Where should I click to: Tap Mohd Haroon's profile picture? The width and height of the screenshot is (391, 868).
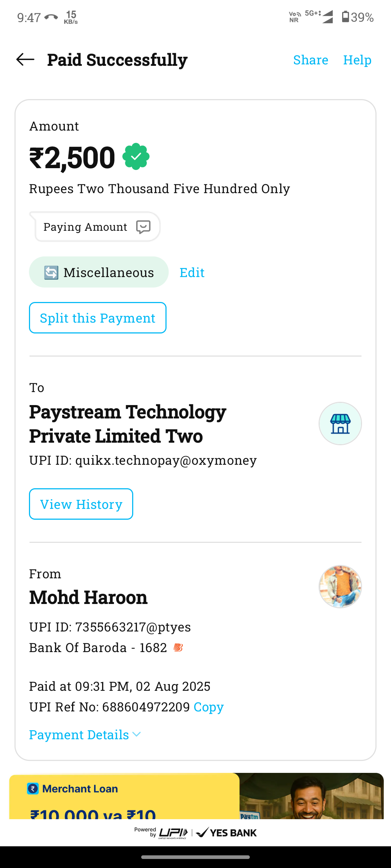(x=340, y=586)
